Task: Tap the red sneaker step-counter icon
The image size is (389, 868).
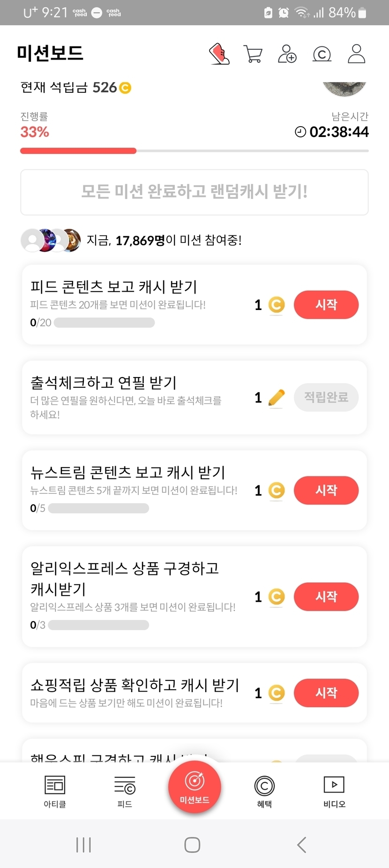Action: click(x=219, y=54)
